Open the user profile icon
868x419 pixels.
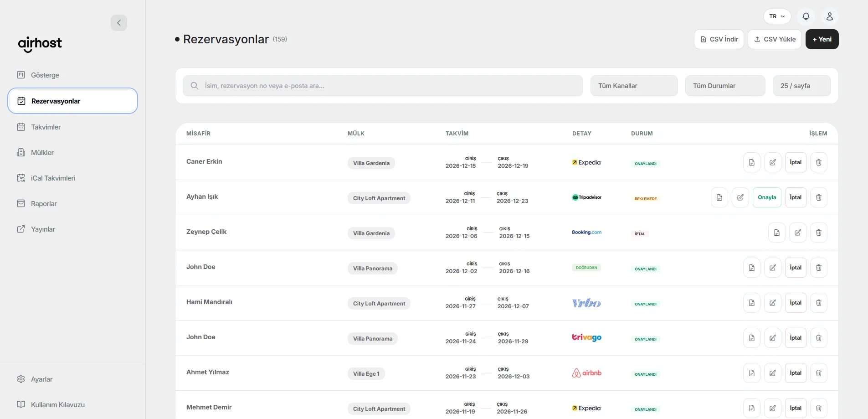point(830,16)
